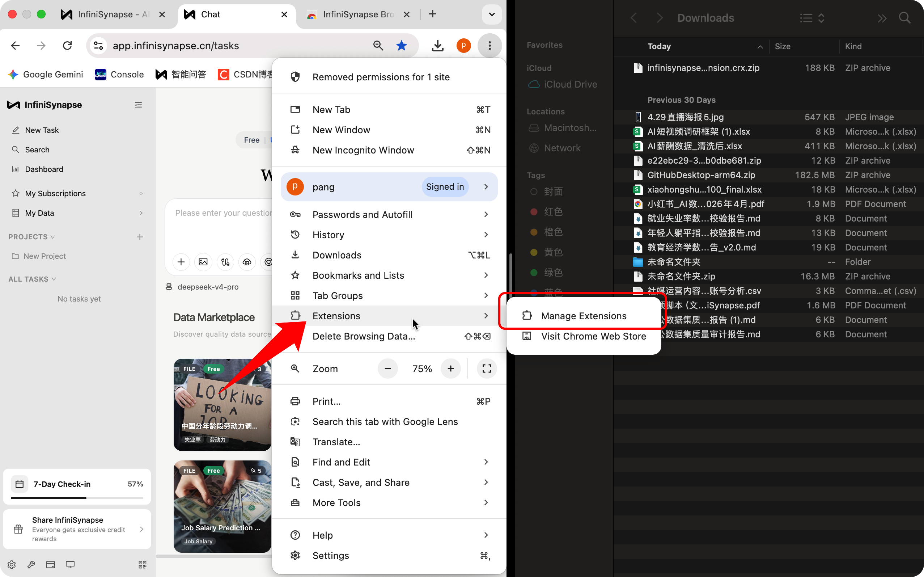Viewport: 924px width, 577px height.
Task: Open the Console bookmark
Action: click(119, 75)
